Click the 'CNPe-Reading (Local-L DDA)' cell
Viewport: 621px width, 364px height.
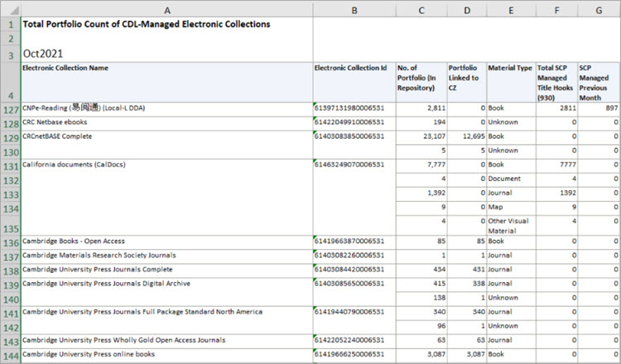pyautogui.click(x=166, y=109)
